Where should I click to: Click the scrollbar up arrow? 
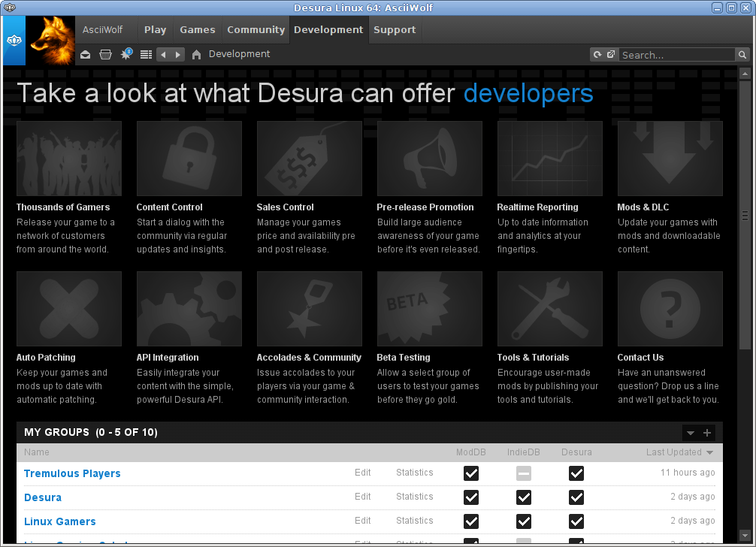click(x=745, y=74)
